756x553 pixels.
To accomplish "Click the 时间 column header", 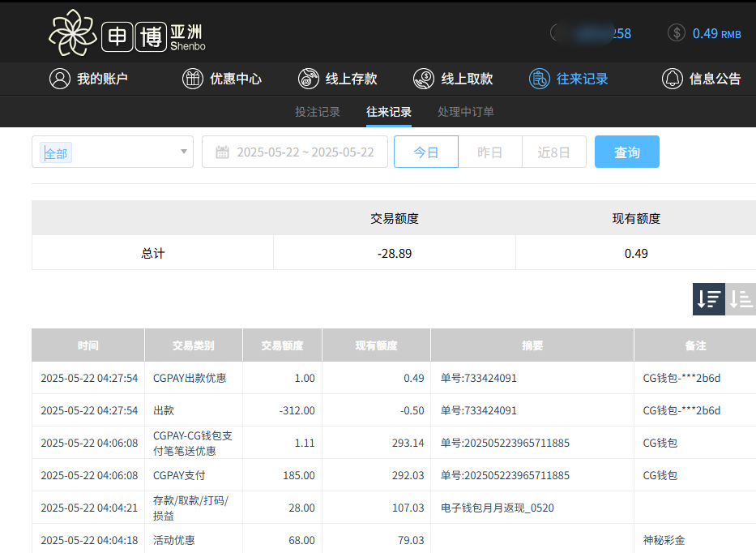I will click(88, 345).
